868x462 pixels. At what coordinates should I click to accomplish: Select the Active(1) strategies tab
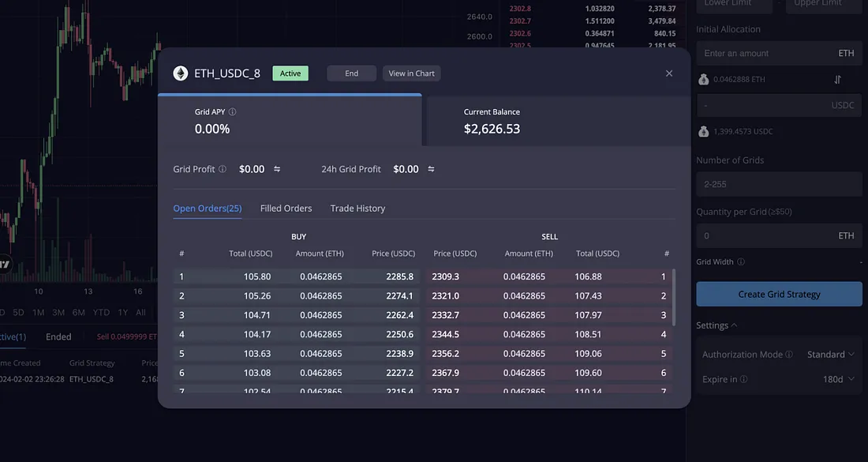[x=13, y=336]
